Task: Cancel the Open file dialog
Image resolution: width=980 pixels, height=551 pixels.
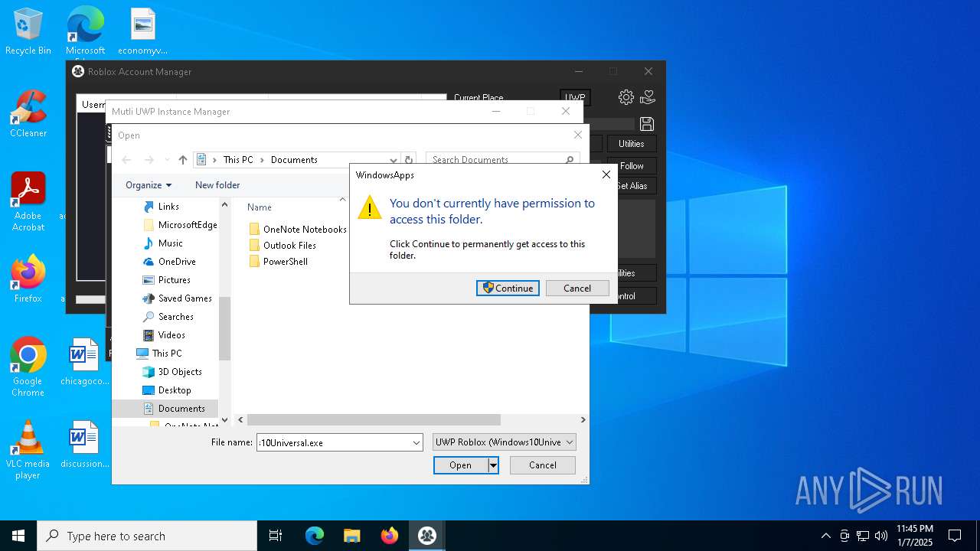Action: pos(543,465)
